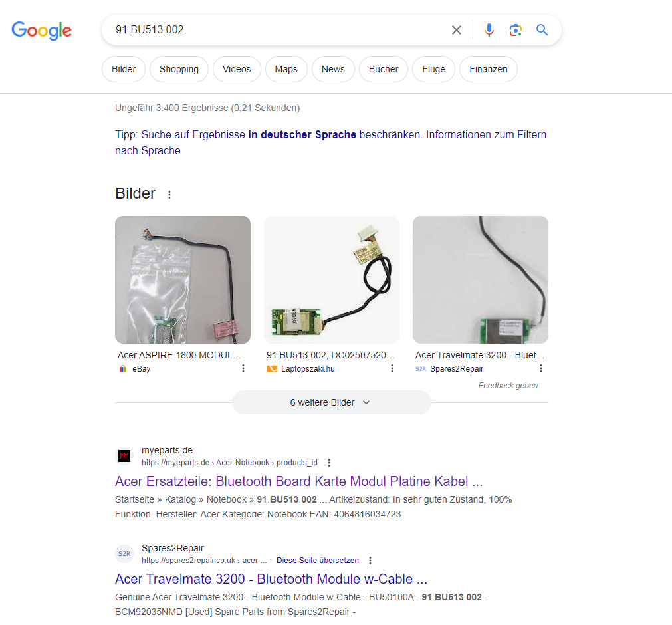Open options for Laptopszaki.hu image result
The height and width of the screenshot is (625, 672).
click(x=392, y=368)
